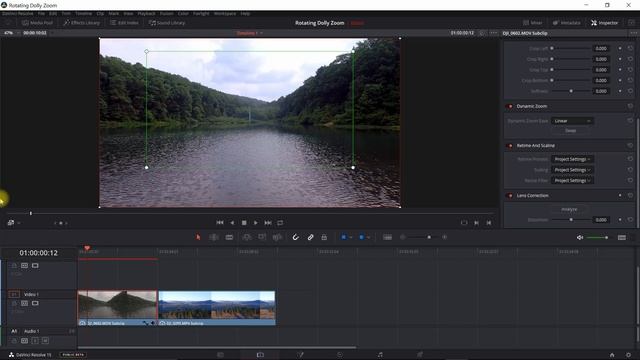
Task: Click the Analyze button in Lens Correction
Action: tap(569, 209)
